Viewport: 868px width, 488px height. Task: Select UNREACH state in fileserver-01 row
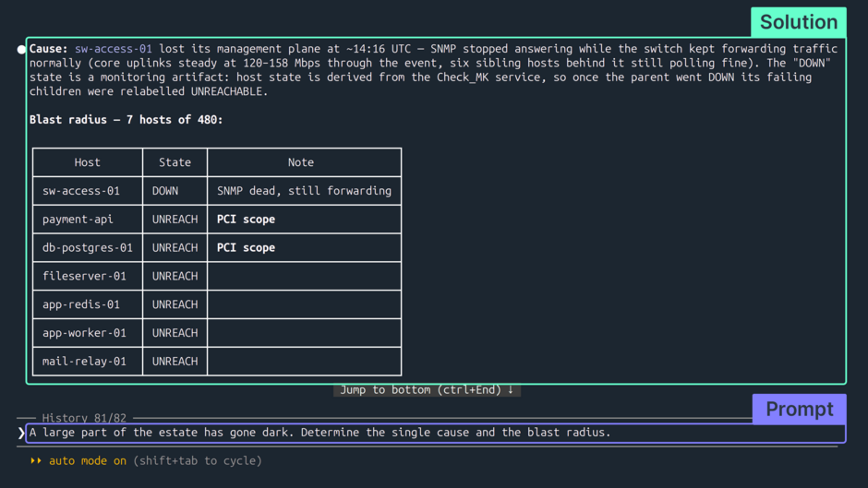pyautogui.click(x=175, y=276)
